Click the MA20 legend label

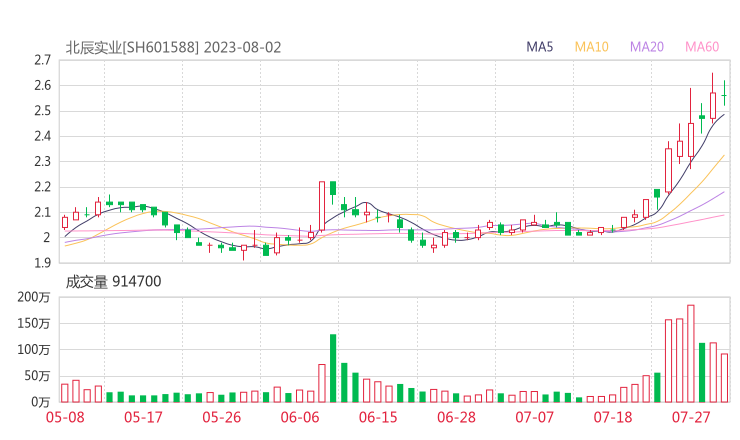647,47
